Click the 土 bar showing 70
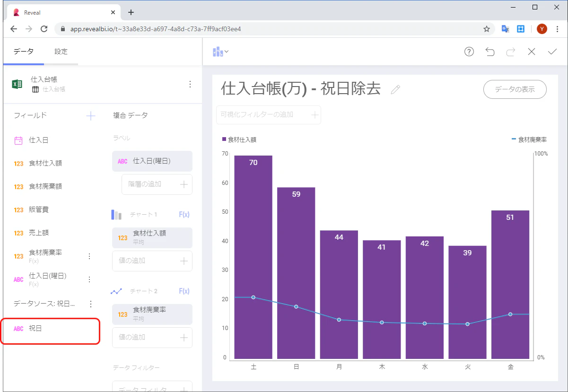The image size is (568, 392). pos(253,257)
